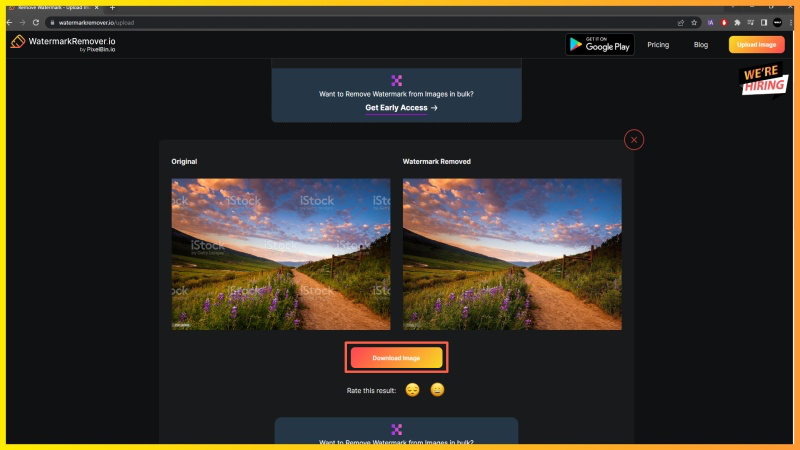Open the browser profile avatar

(x=778, y=22)
